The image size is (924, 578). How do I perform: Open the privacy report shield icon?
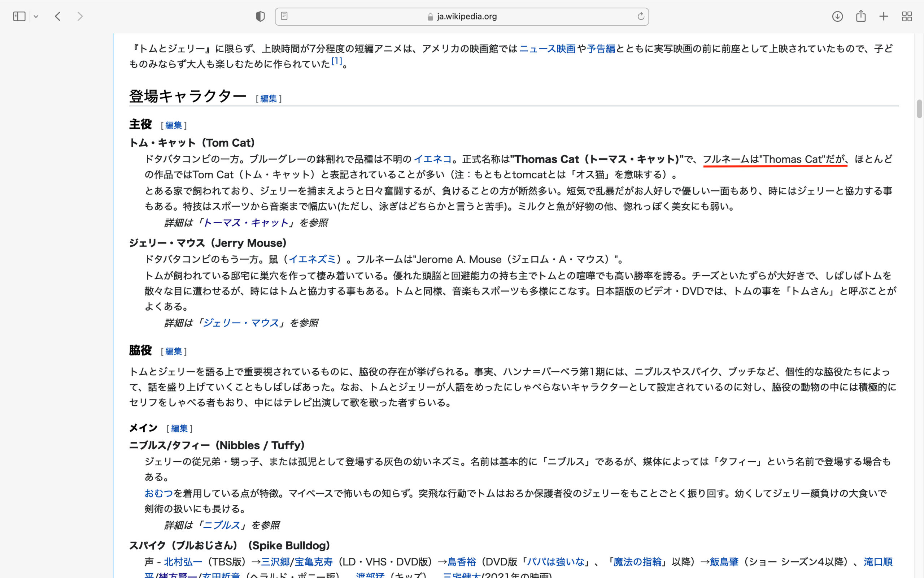pos(260,17)
